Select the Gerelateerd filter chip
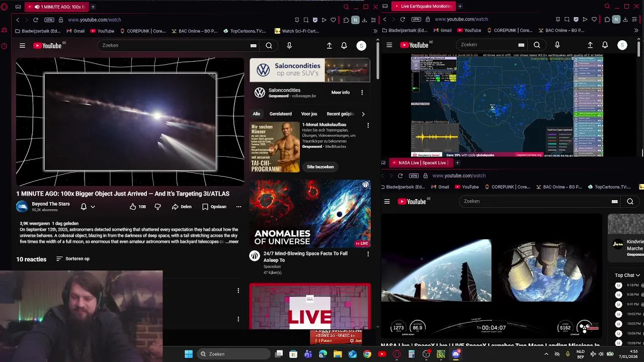644x362 pixels. [x=280, y=114]
